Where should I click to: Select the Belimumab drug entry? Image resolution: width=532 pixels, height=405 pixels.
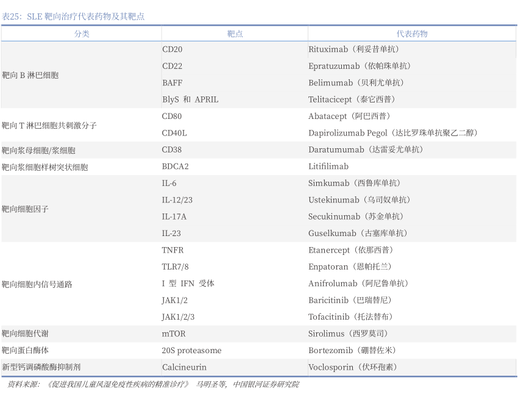pyautogui.click(x=356, y=83)
